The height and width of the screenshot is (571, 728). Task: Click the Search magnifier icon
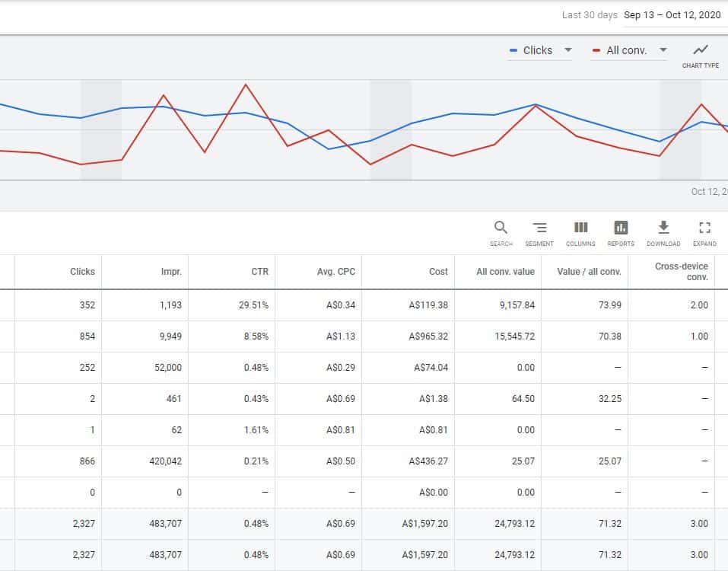click(x=501, y=228)
